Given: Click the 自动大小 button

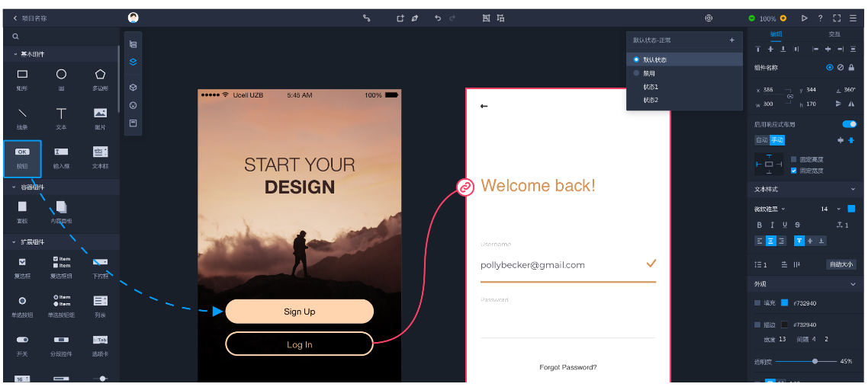Looking at the screenshot, I should tap(841, 264).
